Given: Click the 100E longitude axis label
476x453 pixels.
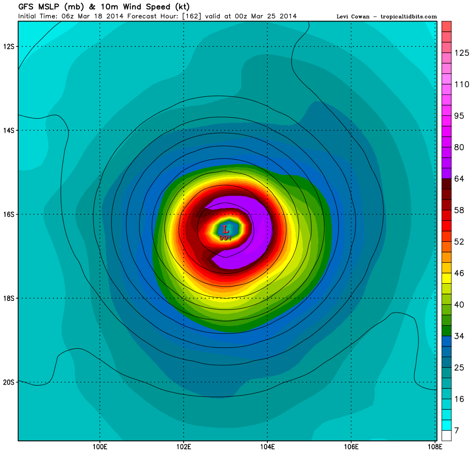Looking at the screenshot, I should click(x=100, y=447).
